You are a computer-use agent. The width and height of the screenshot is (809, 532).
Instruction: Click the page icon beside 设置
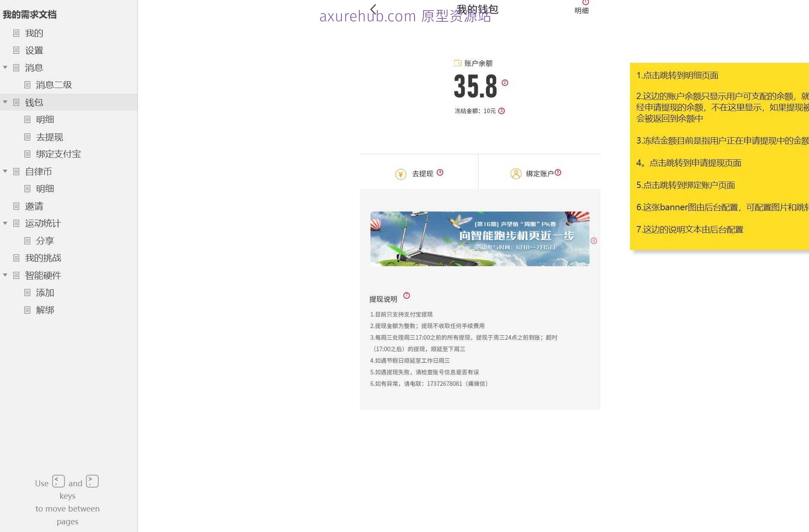tap(16, 50)
